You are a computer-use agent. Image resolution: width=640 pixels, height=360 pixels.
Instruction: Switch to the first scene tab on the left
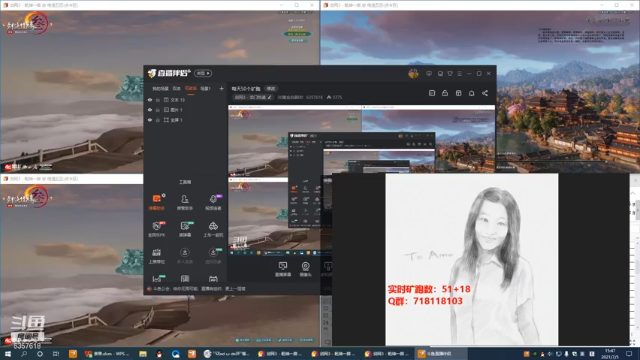click(160, 89)
